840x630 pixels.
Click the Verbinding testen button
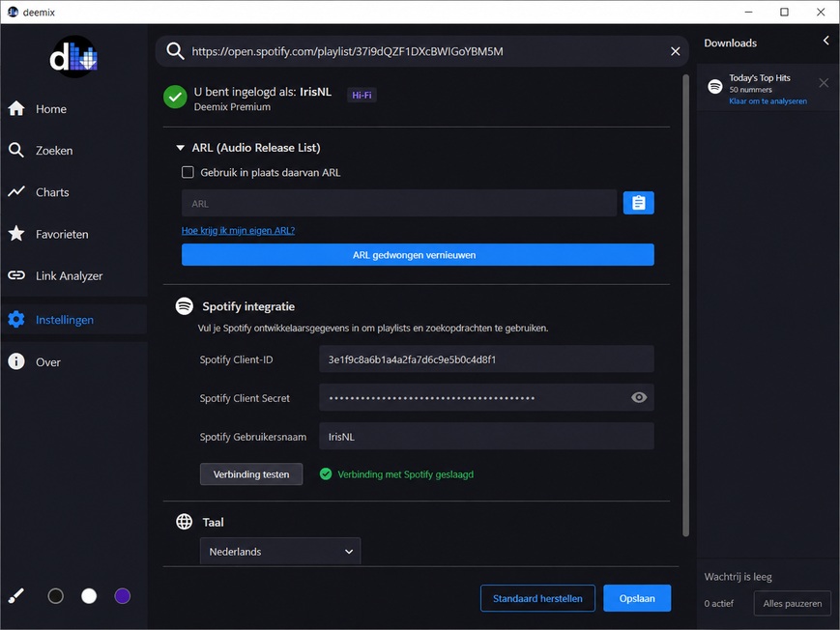[x=251, y=474]
